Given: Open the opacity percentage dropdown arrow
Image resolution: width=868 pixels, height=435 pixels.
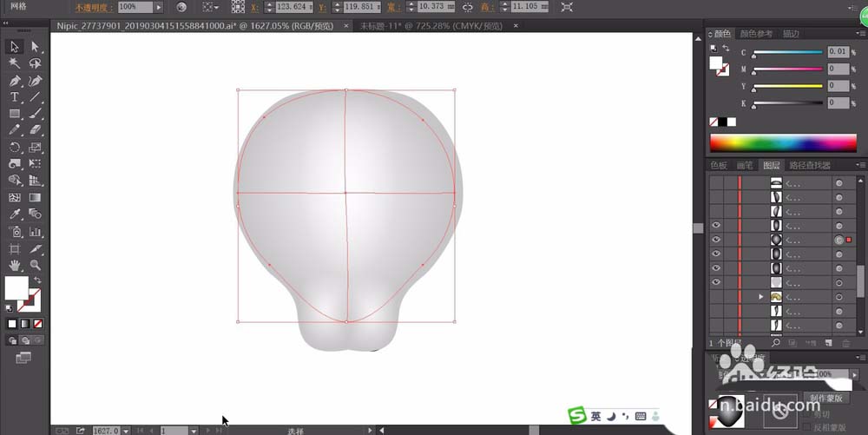Looking at the screenshot, I should (159, 7).
